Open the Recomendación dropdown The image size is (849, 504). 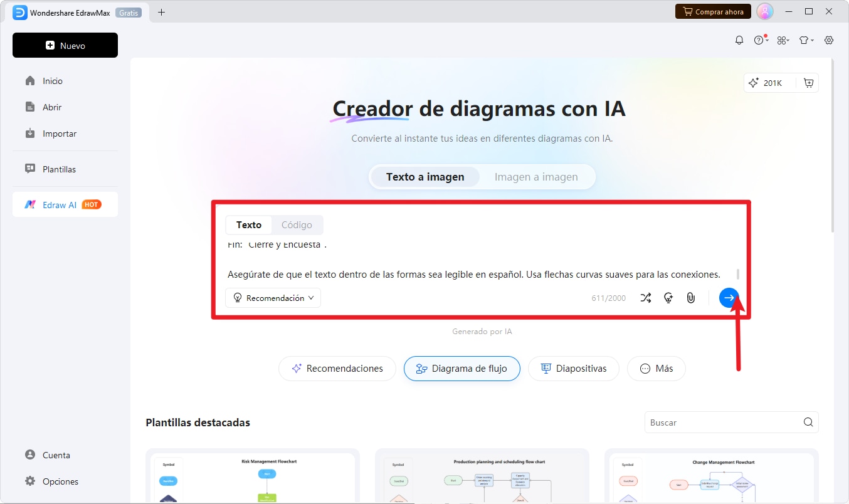tap(273, 298)
